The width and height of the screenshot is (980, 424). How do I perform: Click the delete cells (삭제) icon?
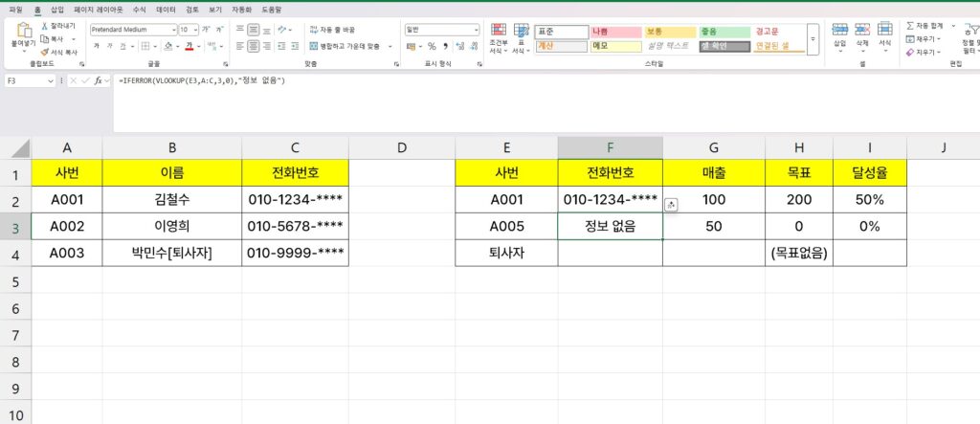[862, 32]
